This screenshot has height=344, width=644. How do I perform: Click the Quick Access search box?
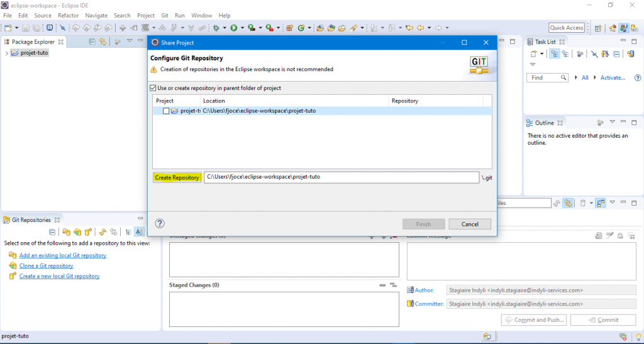(x=567, y=28)
